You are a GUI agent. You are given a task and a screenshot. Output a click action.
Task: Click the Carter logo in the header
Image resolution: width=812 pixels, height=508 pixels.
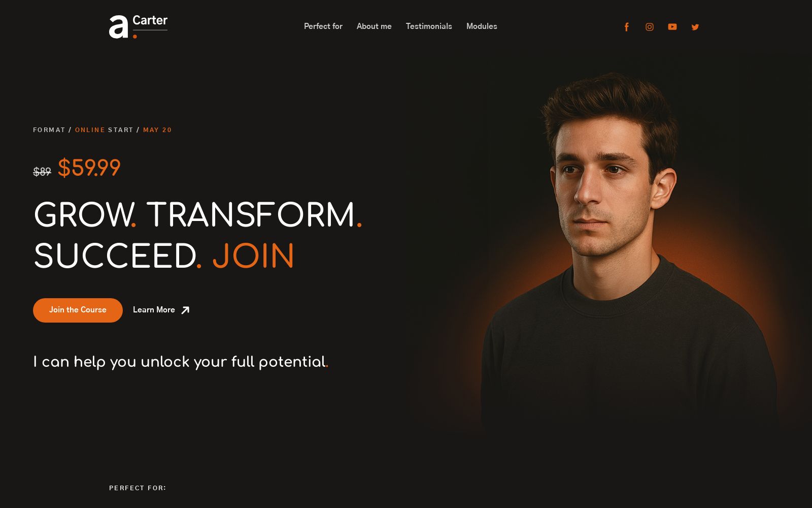(x=138, y=26)
